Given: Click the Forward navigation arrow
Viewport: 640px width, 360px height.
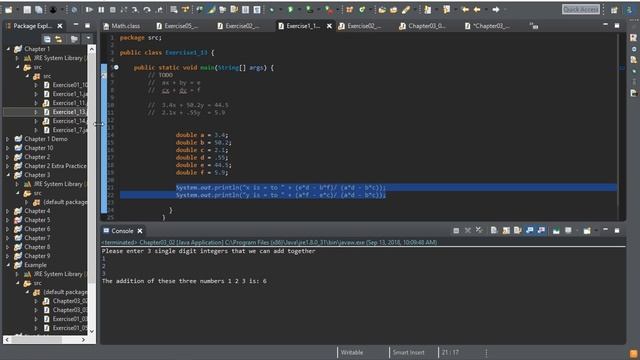Looking at the screenshot, I should click(x=496, y=9).
